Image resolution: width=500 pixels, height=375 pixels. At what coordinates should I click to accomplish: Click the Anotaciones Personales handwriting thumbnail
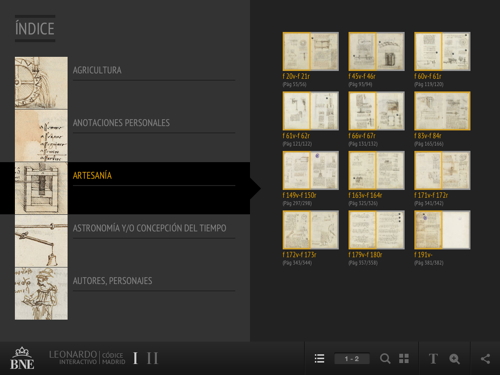click(x=41, y=136)
